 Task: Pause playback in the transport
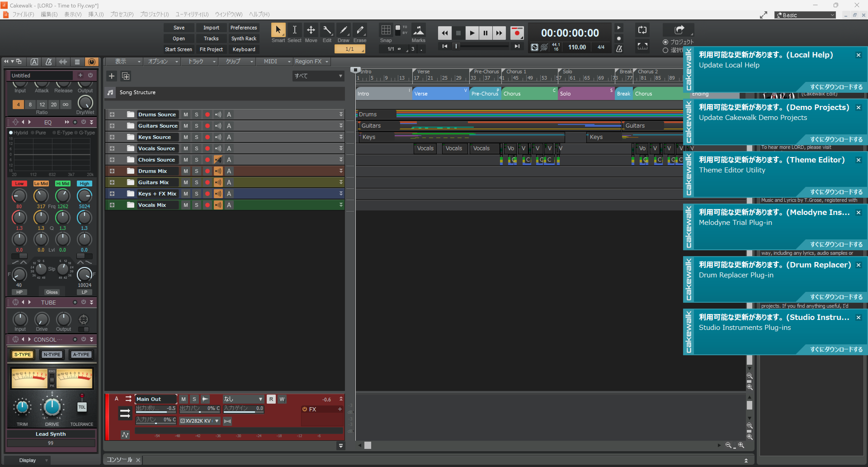[x=485, y=33]
